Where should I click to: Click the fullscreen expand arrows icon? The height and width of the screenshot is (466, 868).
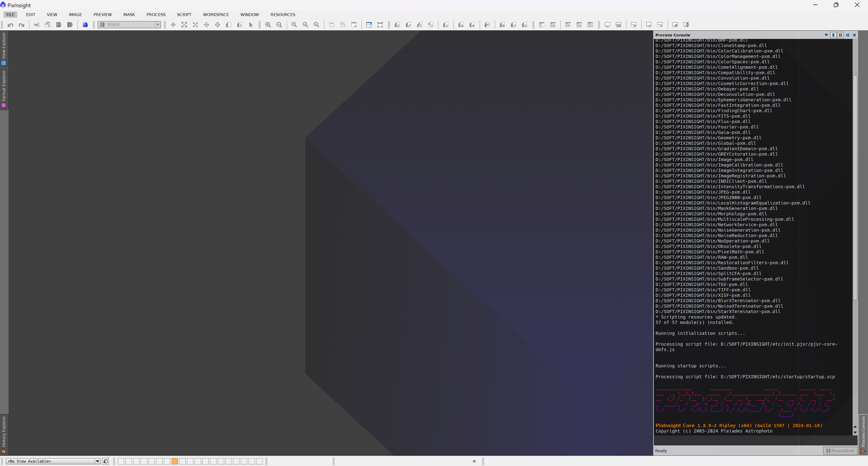click(184, 25)
